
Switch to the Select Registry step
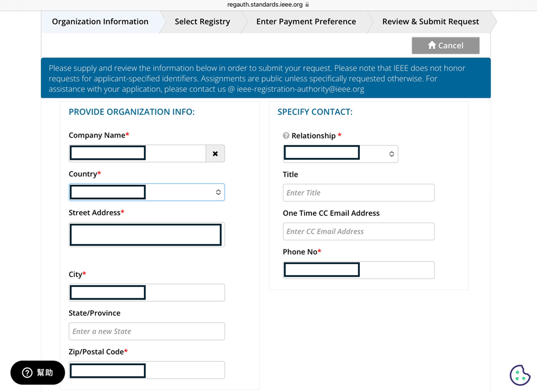[202, 22]
